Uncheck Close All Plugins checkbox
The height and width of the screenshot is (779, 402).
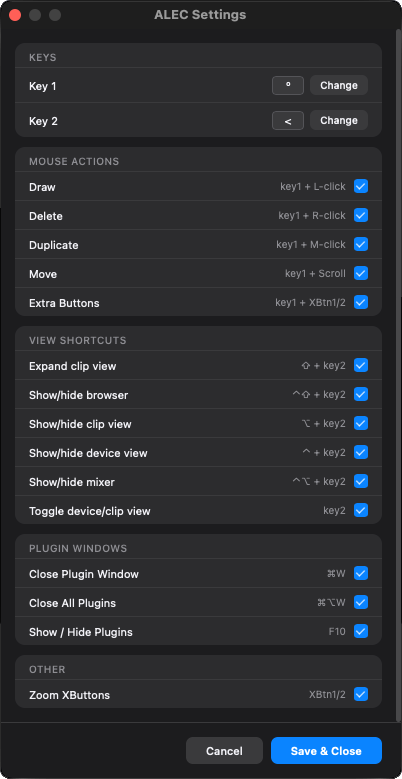pyautogui.click(x=361, y=602)
